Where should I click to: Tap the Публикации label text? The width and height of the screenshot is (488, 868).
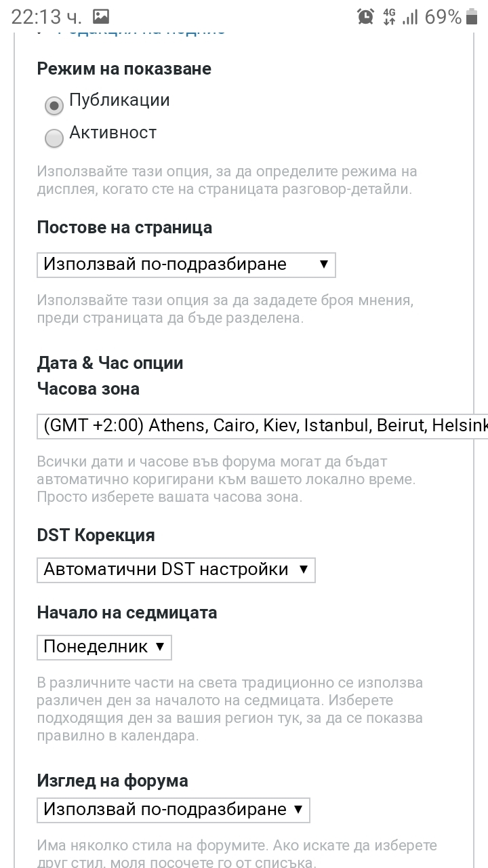coord(119,100)
